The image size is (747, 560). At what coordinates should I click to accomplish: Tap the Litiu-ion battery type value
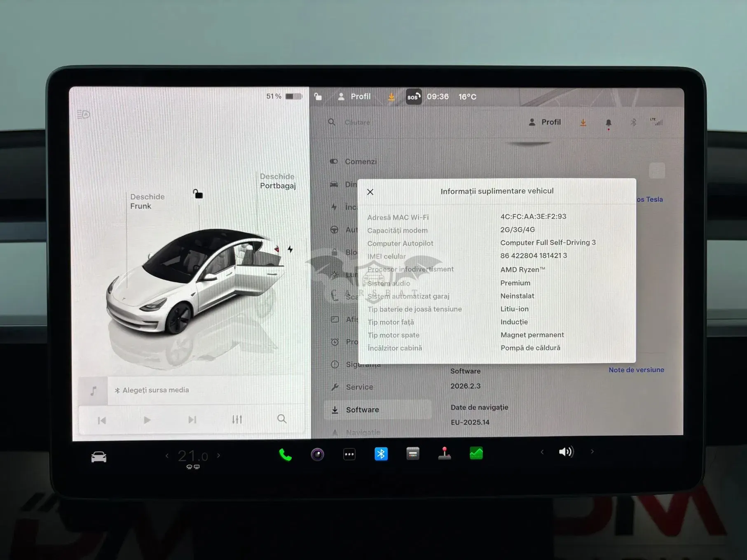point(514,309)
